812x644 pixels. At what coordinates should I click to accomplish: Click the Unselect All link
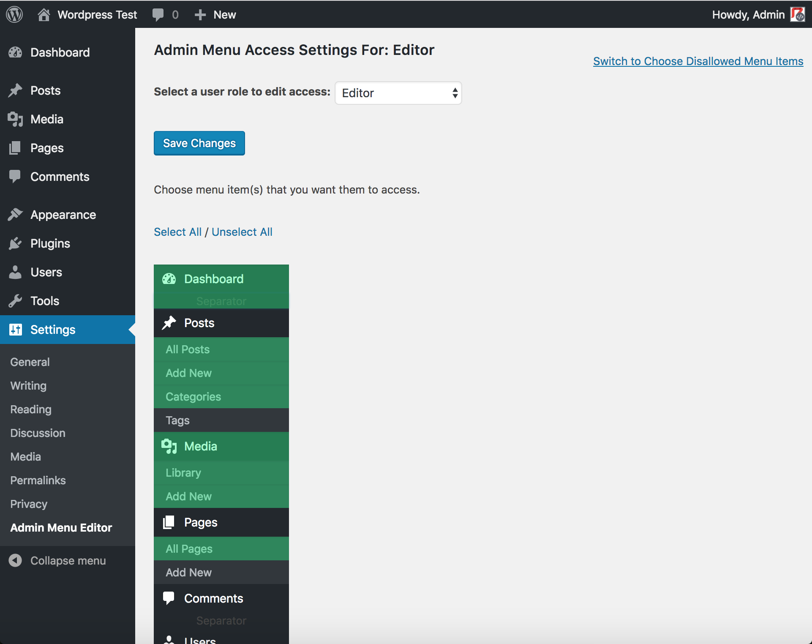(242, 232)
